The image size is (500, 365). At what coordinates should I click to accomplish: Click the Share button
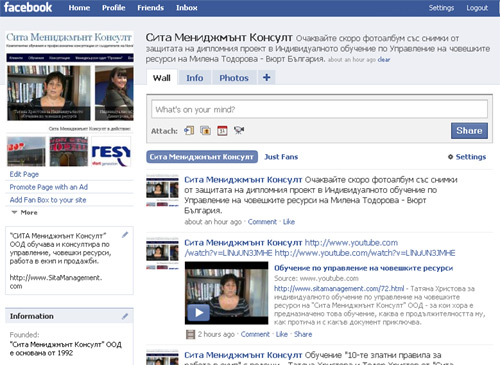(469, 131)
